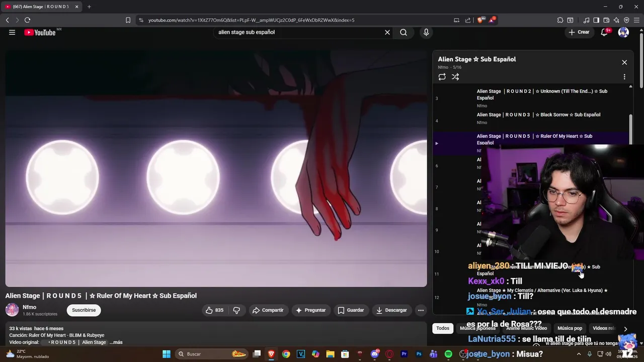The height and width of the screenshot is (362, 644).
Task: Open the Nfmo channel name link
Action: (x=29, y=307)
